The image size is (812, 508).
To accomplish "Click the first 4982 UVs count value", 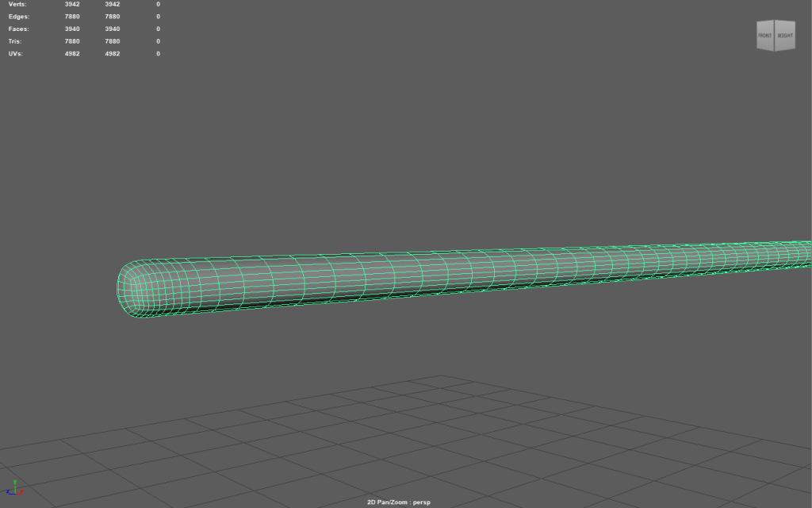I will click(x=72, y=53).
